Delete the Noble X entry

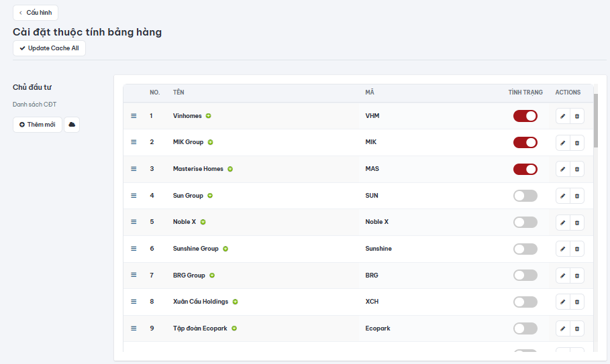[x=577, y=223]
